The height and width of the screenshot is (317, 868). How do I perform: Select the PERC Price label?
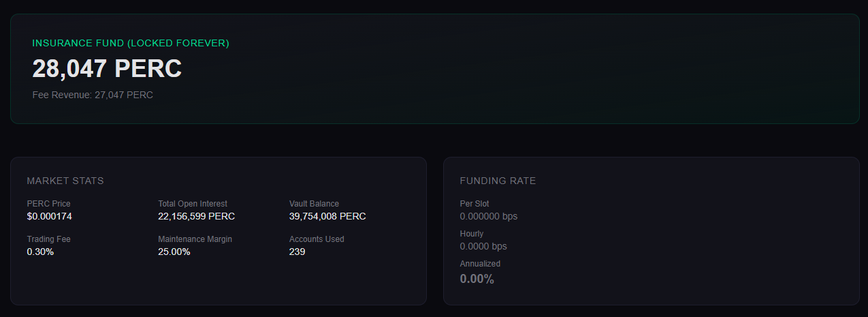(48, 204)
